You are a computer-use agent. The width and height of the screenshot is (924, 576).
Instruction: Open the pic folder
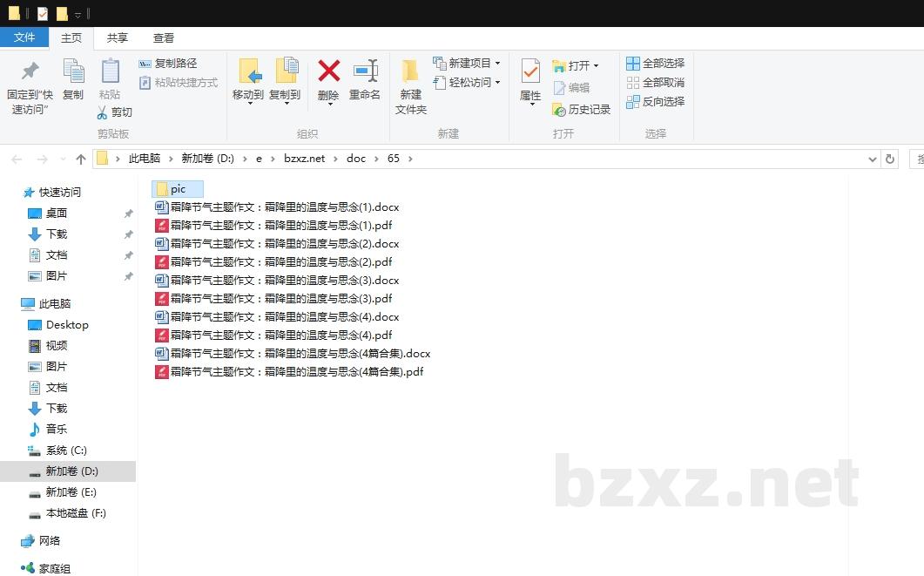(x=178, y=189)
